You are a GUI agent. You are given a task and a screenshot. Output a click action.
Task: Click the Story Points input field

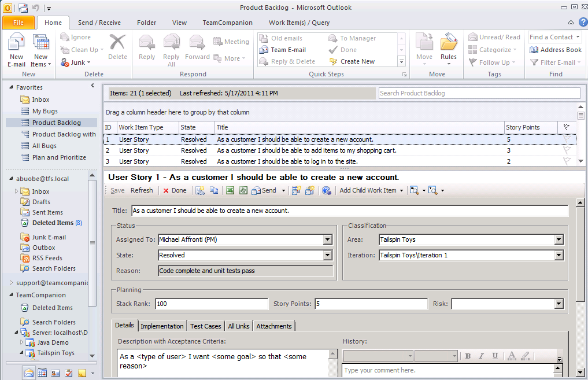click(x=371, y=304)
